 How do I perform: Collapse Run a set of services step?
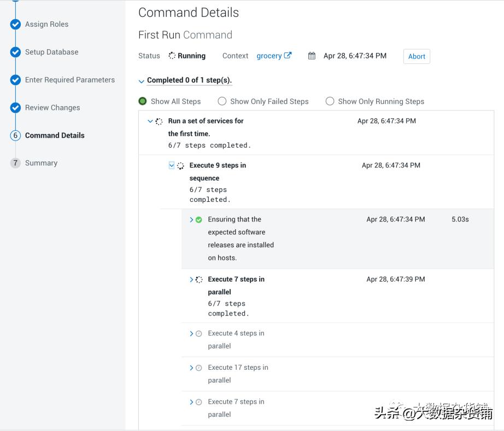click(x=150, y=121)
